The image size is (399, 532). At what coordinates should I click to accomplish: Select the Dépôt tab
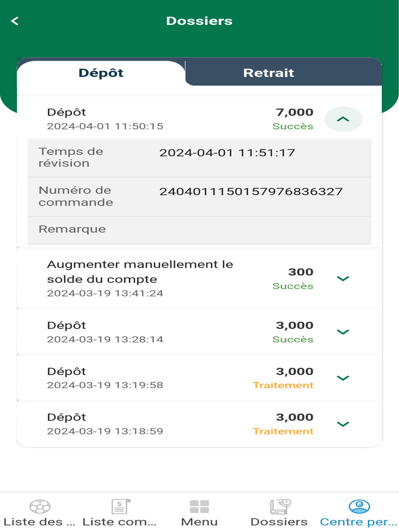[x=101, y=73]
